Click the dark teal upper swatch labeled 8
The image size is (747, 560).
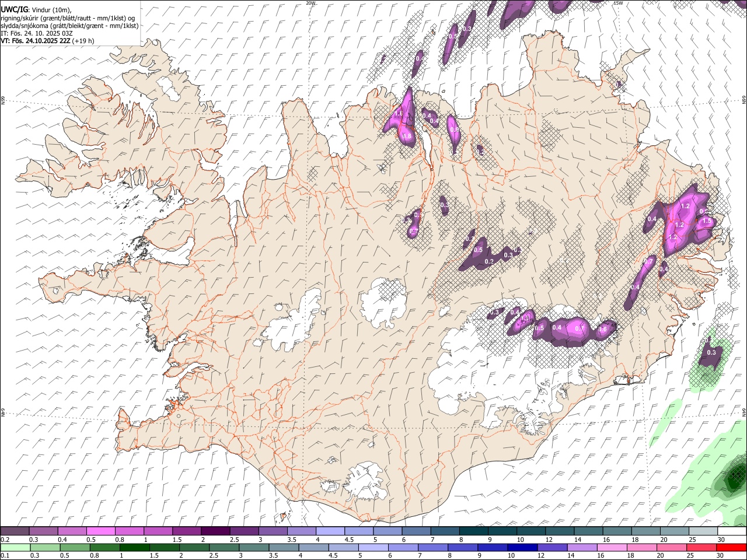click(473, 531)
